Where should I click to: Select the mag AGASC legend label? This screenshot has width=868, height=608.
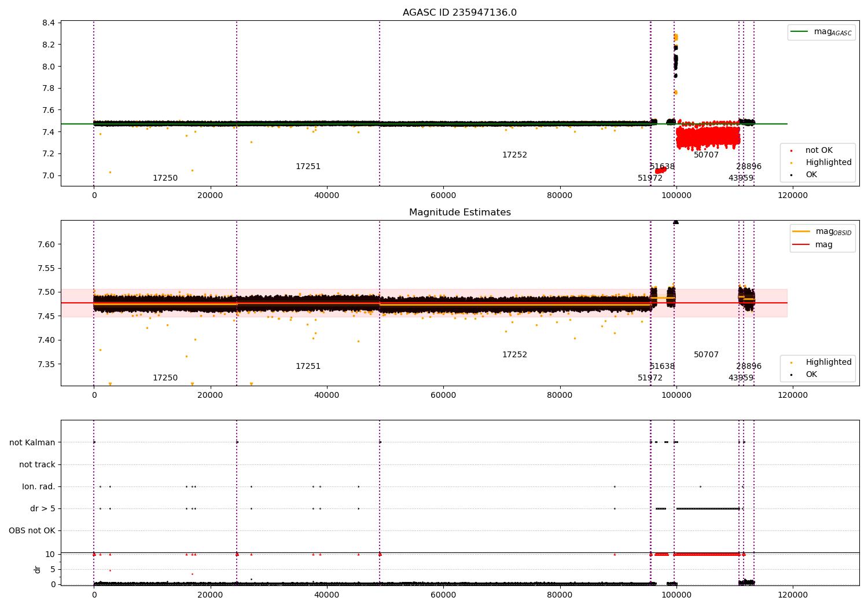click(x=833, y=32)
